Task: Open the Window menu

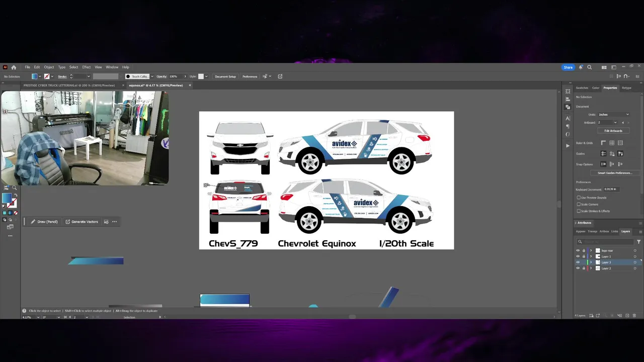Action: click(x=112, y=67)
